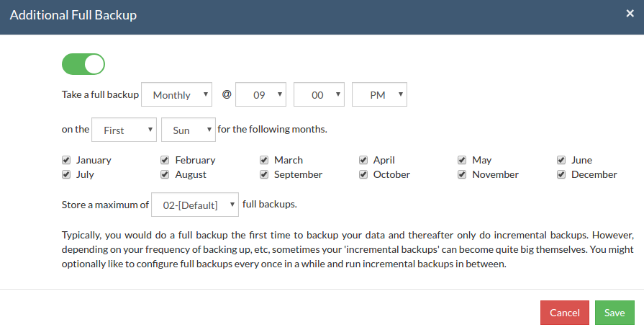Expand the PM meridiem dropdown
The width and height of the screenshot is (644, 335).
[x=379, y=94]
